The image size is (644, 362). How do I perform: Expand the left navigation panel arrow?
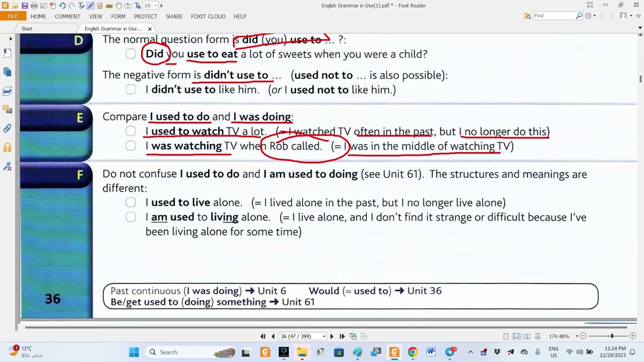click(11, 39)
